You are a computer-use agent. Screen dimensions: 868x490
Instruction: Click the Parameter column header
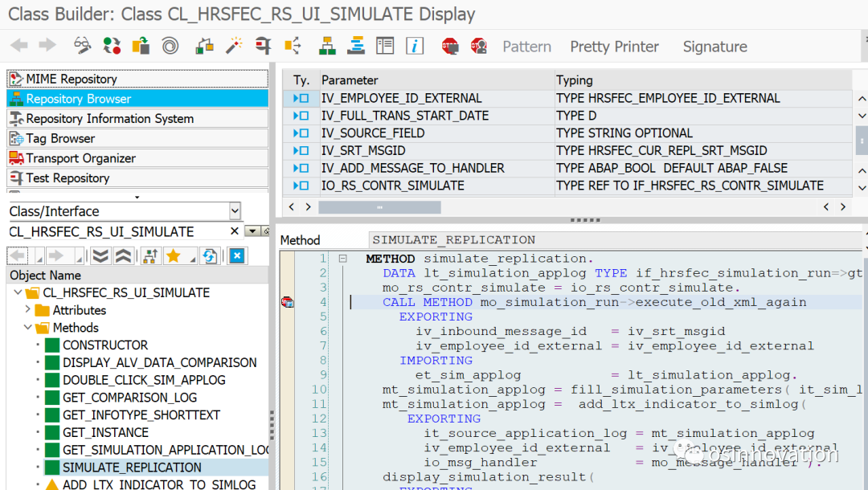[x=436, y=80]
